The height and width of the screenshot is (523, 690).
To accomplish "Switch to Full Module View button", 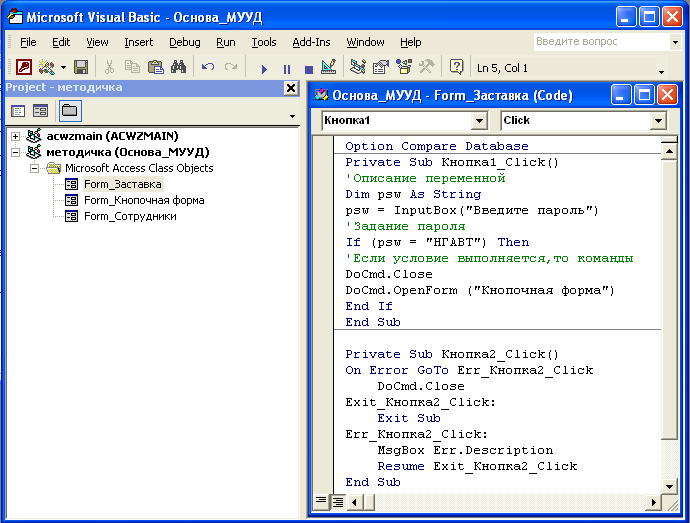I will 338,501.
